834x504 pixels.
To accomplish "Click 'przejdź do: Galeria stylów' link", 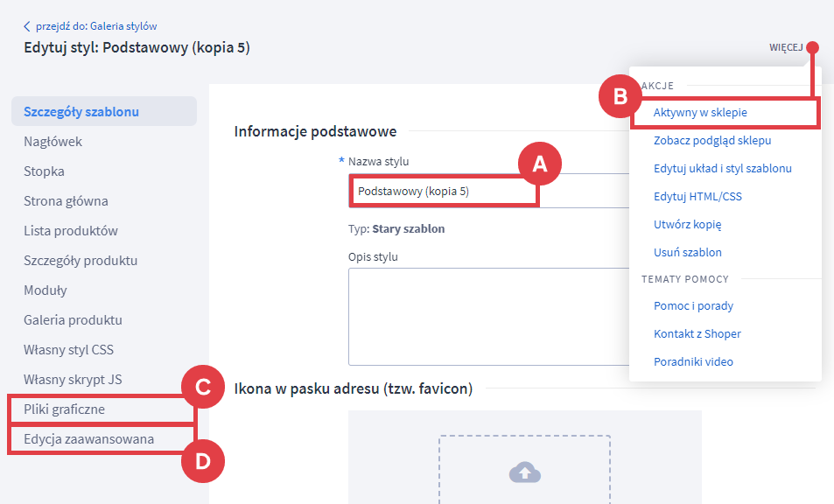I will (96, 26).
